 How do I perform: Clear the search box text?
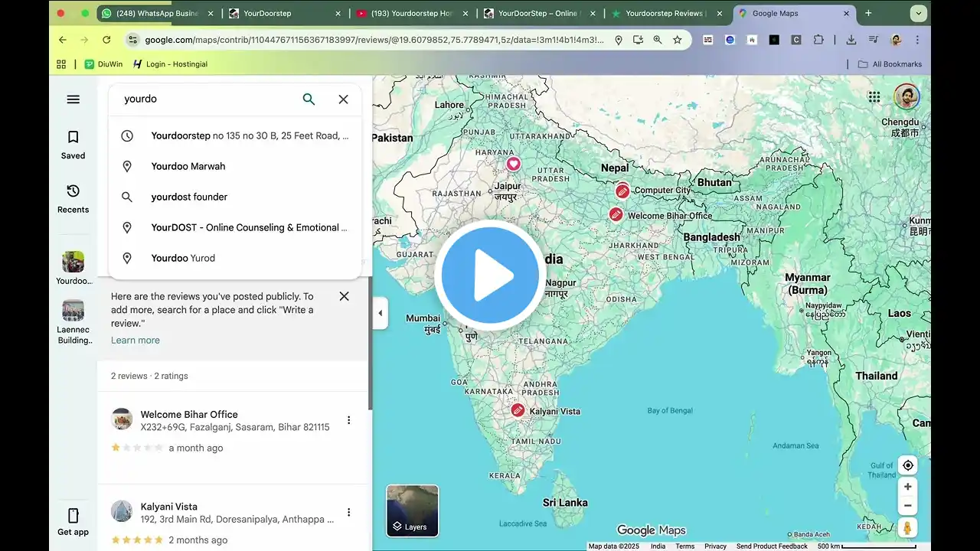[343, 99]
